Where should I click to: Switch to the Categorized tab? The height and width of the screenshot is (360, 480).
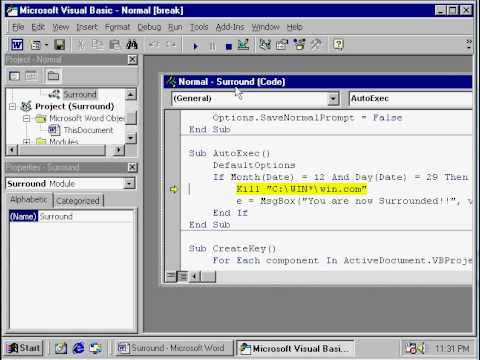click(78, 201)
